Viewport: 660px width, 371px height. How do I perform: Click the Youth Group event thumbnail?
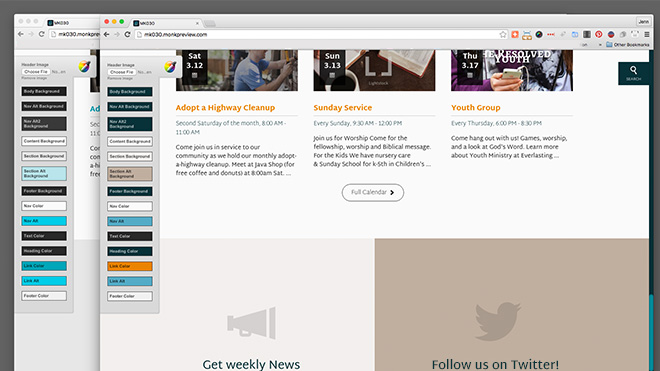click(512, 70)
